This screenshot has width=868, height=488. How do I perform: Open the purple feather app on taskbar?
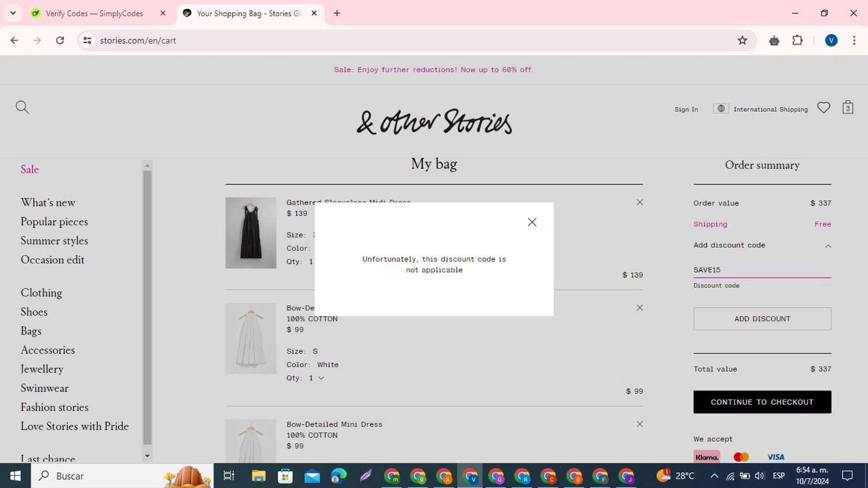point(365,476)
